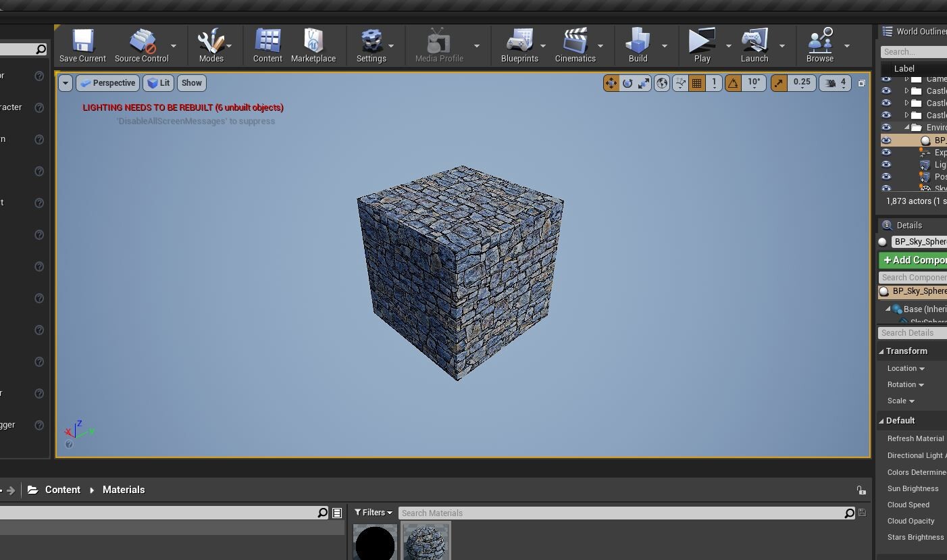Collapse the Transform section in Details panel
The width and height of the screenshot is (947, 560).
point(883,351)
